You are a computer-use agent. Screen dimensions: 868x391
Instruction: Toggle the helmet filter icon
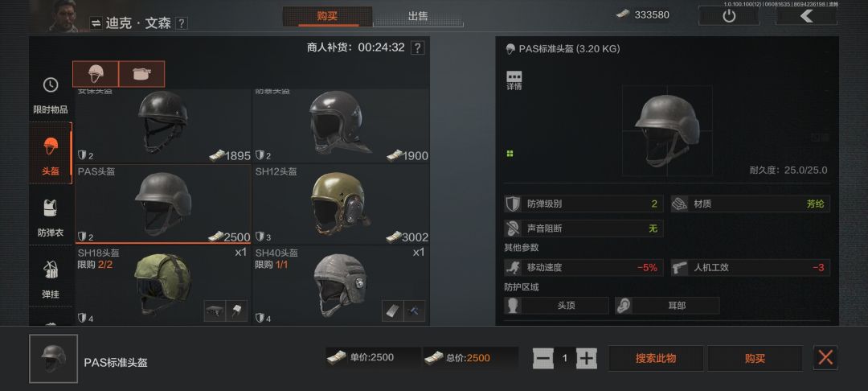pyautogui.click(x=96, y=74)
